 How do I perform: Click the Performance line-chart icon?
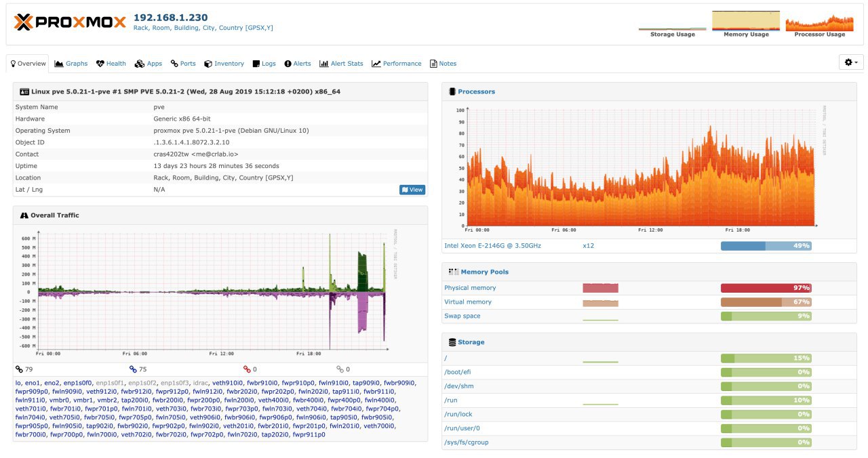click(x=376, y=64)
